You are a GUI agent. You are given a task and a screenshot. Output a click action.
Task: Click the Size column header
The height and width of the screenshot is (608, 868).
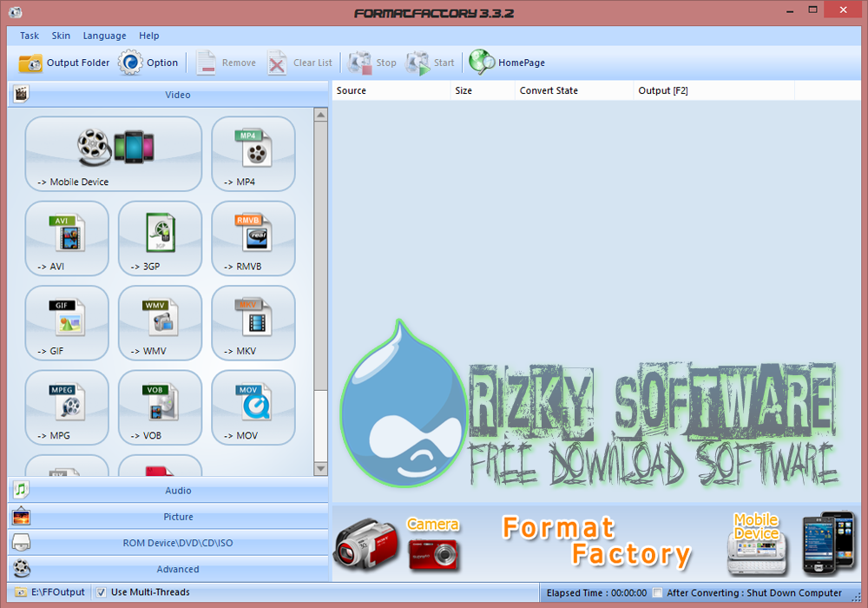click(482, 91)
